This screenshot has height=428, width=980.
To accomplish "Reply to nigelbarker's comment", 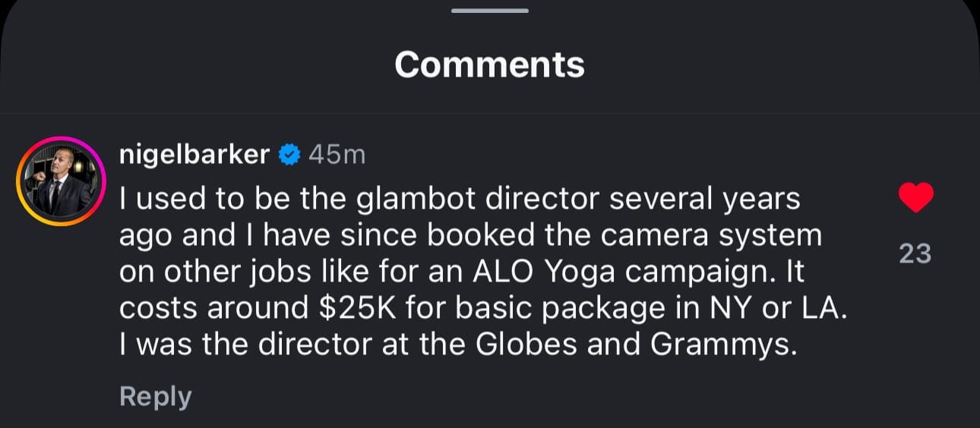I will click(x=155, y=396).
